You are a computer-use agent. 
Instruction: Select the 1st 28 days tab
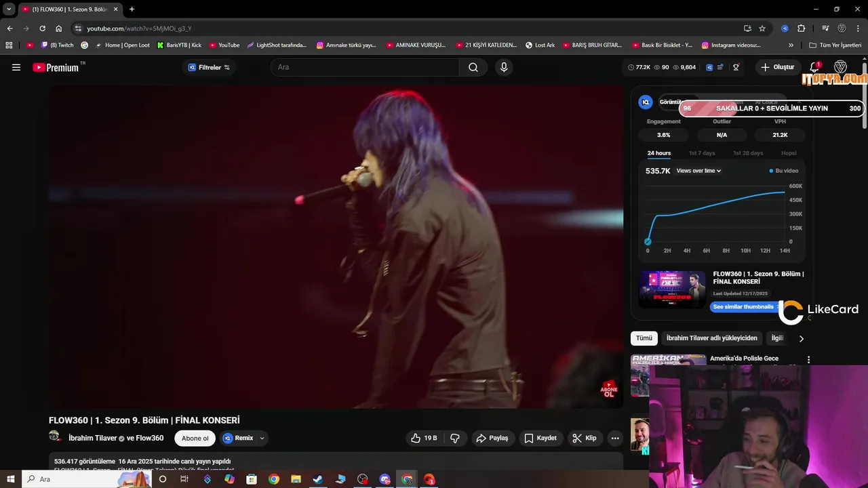(748, 153)
